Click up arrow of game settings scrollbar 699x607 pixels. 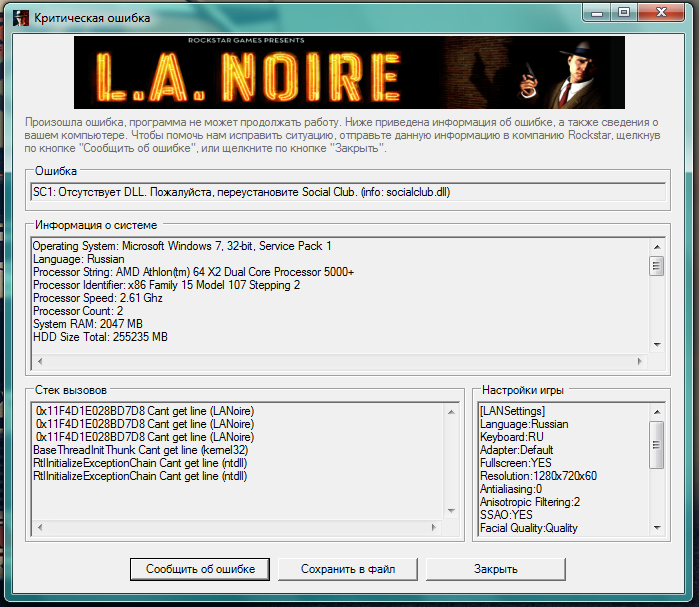click(x=657, y=412)
